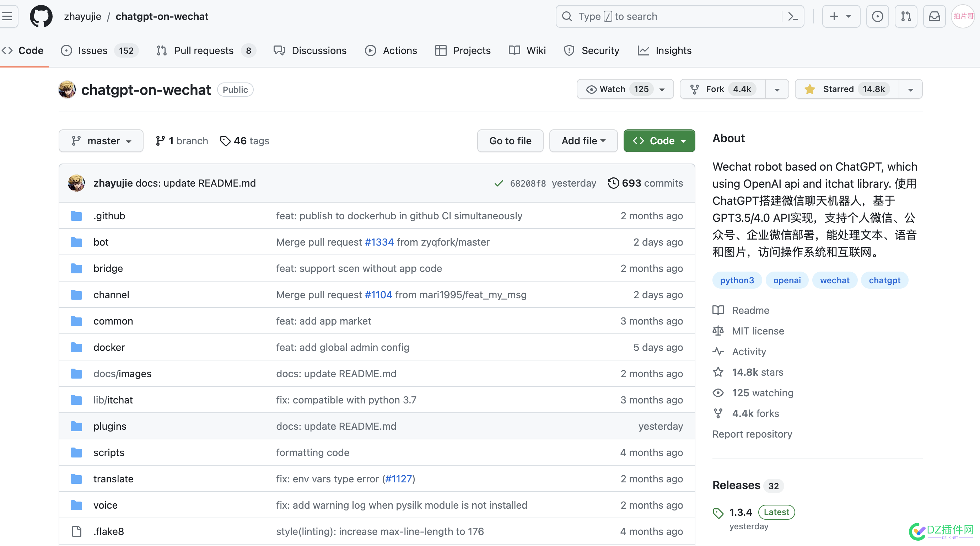Viewport: 980px width, 546px height.
Task: Expand the star lists dropdown arrow
Action: (x=911, y=90)
